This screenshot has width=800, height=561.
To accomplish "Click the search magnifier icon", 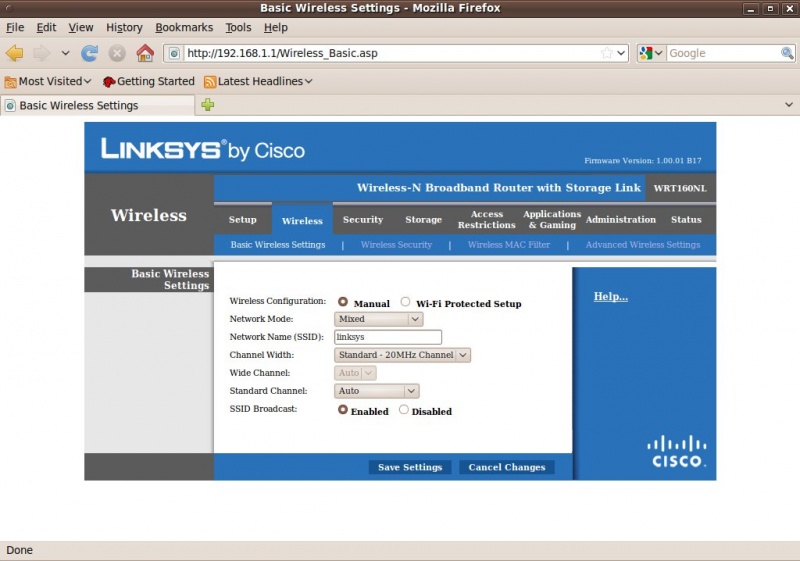I will coord(787,53).
